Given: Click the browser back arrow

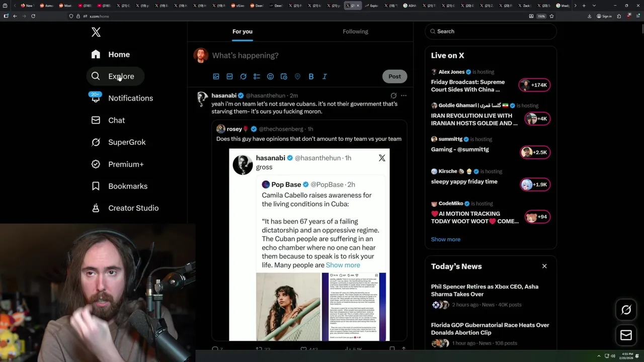Looking at the screenshot, I should pos(15,16).
